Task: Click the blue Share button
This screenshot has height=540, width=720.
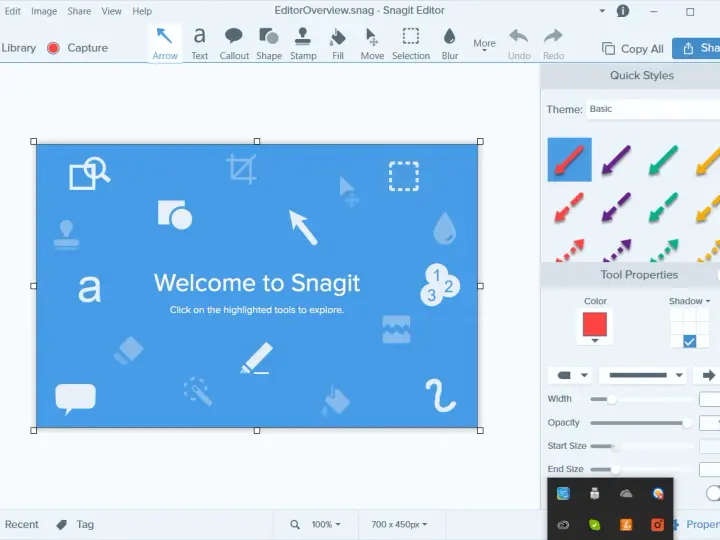Action: click(696, 48)
